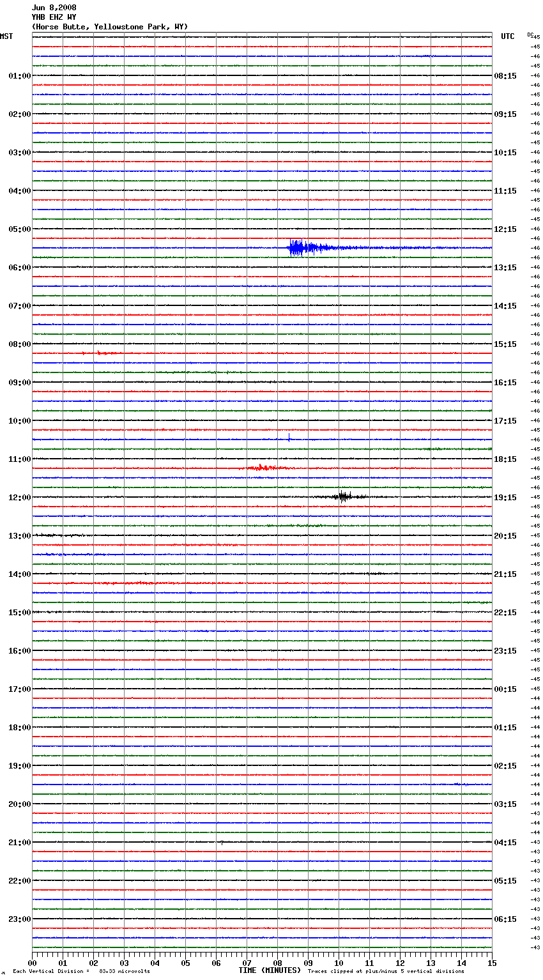Click the 08:15 UTC time label
Image resolution: width=543 pixels, height=980 pixels.
coord(505,76)
